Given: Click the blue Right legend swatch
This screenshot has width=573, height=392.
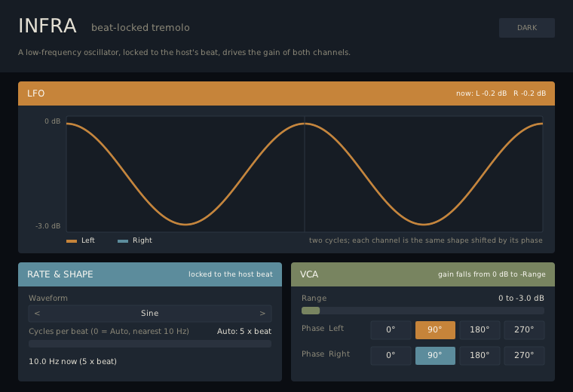Looking at the screenshot, I should click(x=123, y=241).
